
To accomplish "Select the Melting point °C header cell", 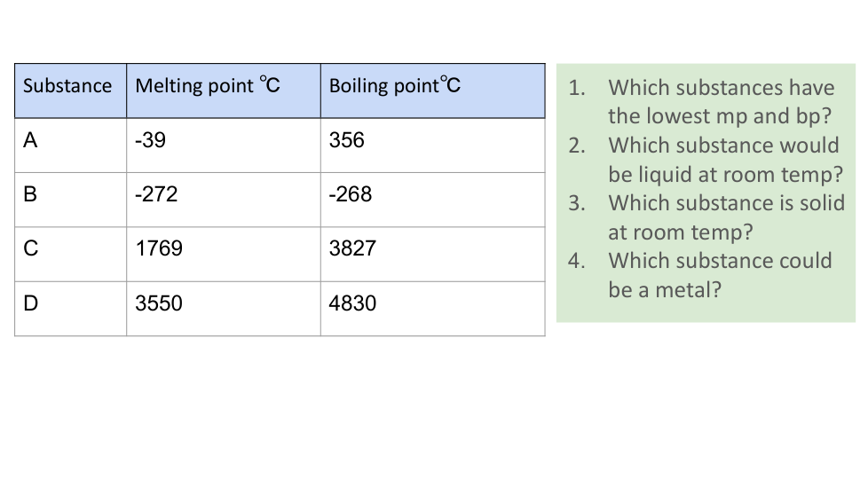I will pos(207,86).
